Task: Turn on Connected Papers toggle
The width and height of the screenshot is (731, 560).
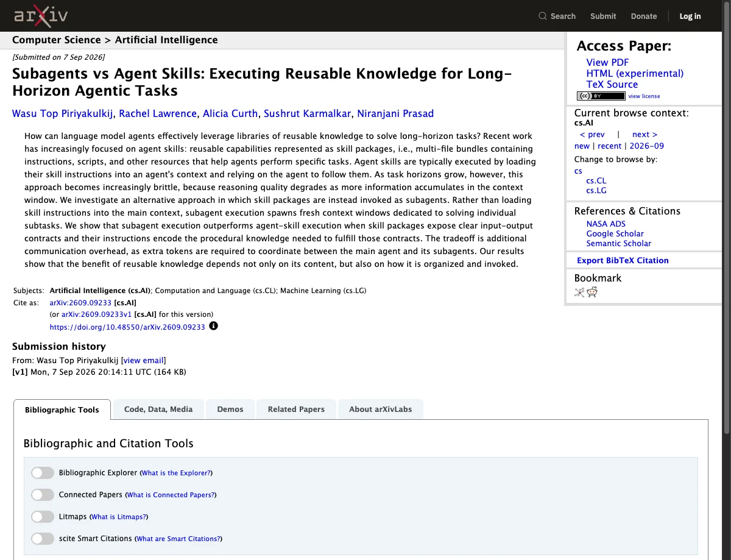Action: [x=43, y=495]
